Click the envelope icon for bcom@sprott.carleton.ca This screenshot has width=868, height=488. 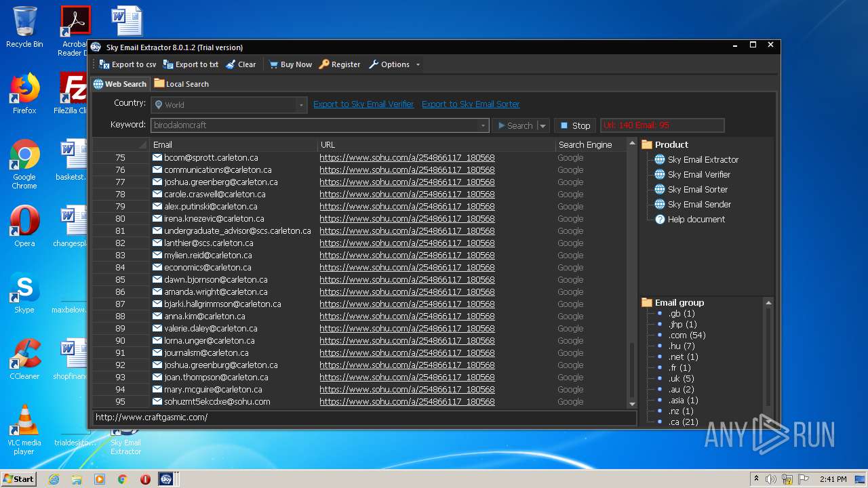point(157,158)
